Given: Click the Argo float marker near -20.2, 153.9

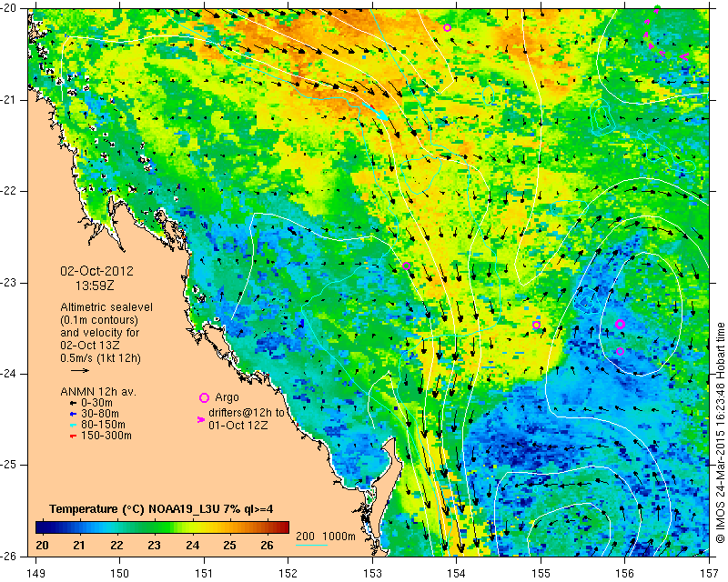Looking at the screenshot, I should tap(447, 28).
